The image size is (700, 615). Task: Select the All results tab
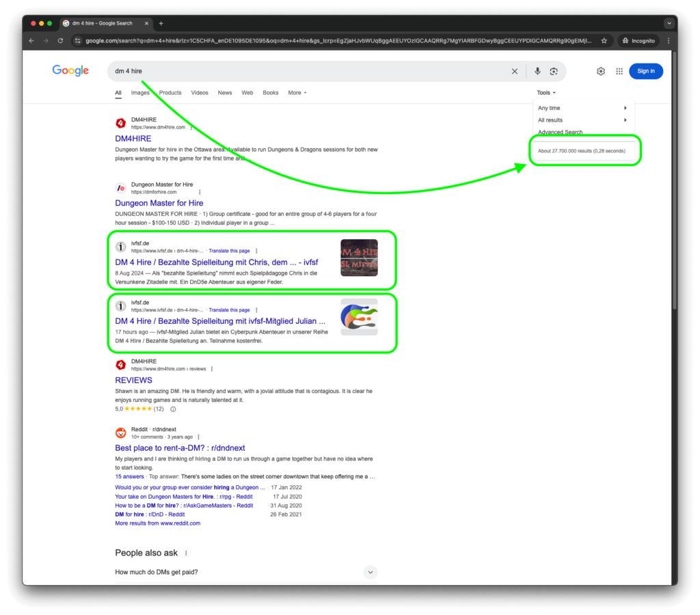(x=118, y=93)
